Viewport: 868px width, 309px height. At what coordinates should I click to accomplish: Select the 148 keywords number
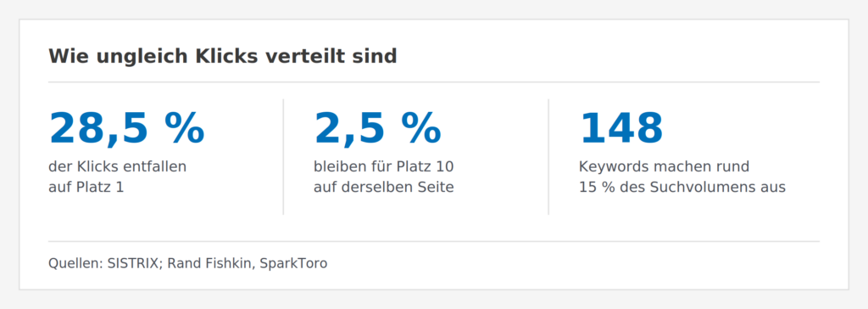point(620,129)
